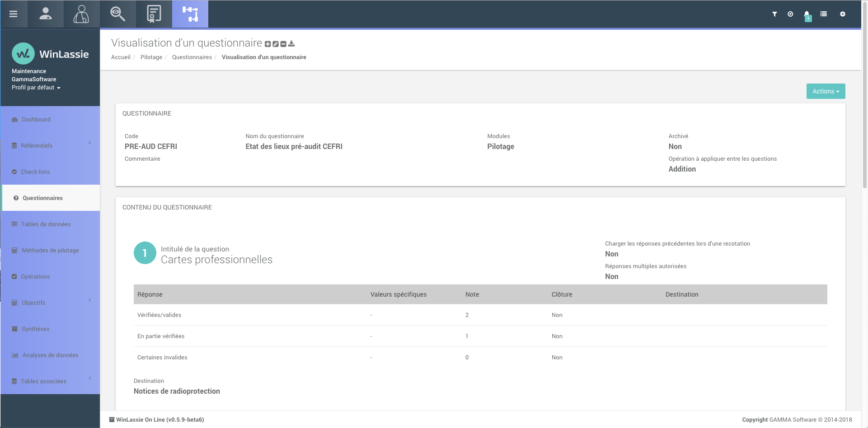Image resolution: width=868 pixels, height=428 pixels.
Task: Open Méthodes de pilotage in the sidebar
Action: [50, 250]
